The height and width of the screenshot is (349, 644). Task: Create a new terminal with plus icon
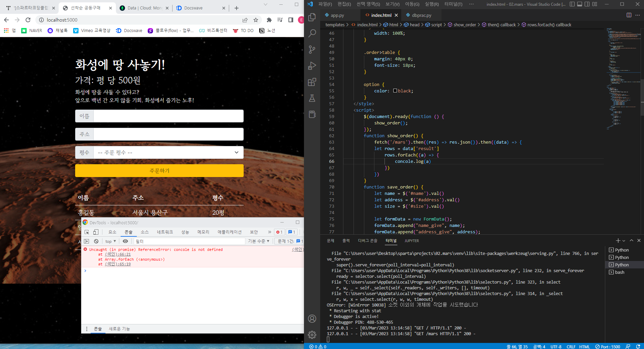click(x=618, y=240)
